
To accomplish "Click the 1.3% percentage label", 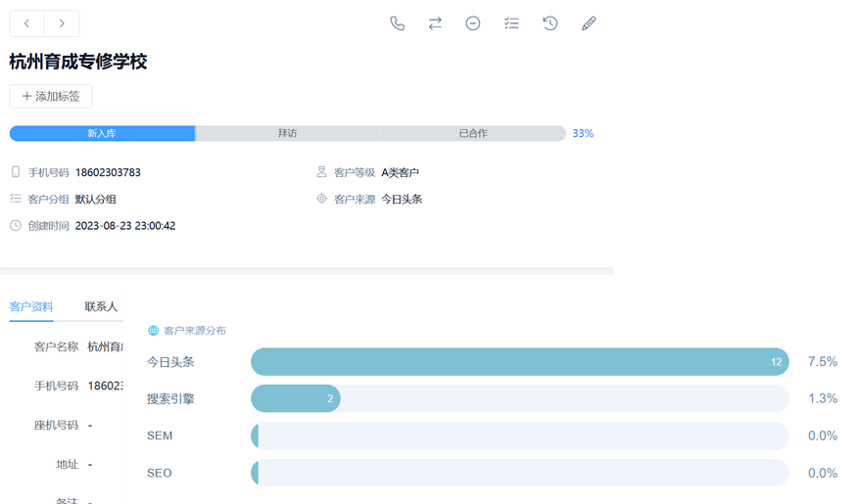I will [x=823, y=398].
